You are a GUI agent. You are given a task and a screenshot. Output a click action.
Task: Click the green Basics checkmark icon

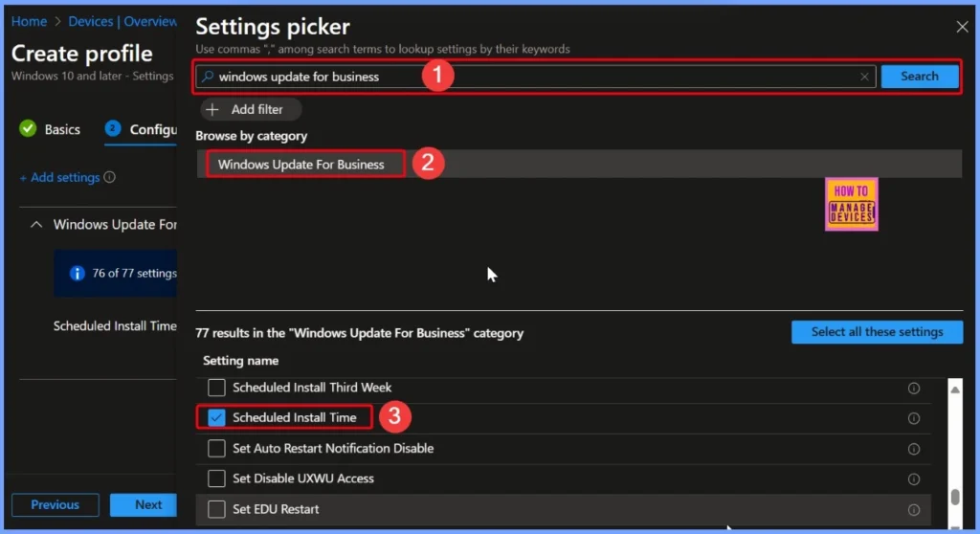pyautogui.click(x=28, y=129)
